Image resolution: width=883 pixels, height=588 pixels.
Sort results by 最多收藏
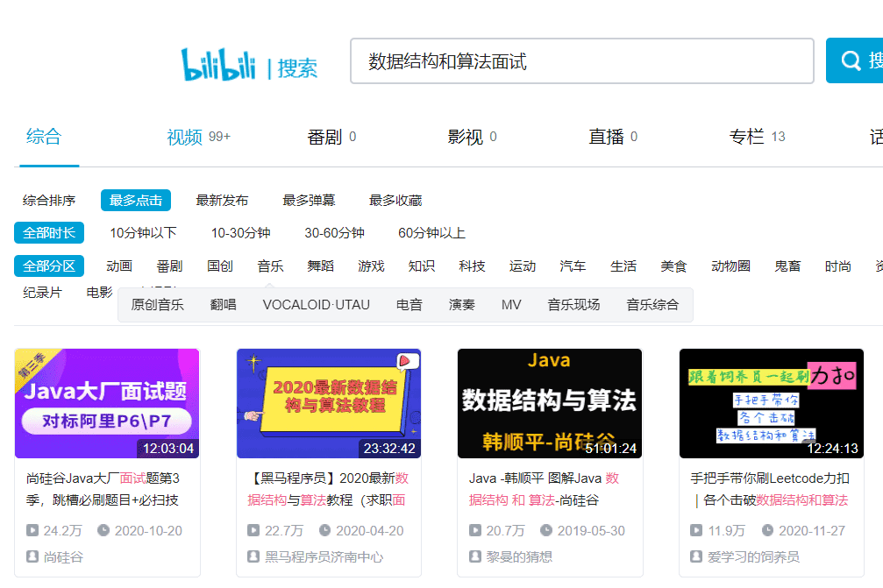pos(395,201)
